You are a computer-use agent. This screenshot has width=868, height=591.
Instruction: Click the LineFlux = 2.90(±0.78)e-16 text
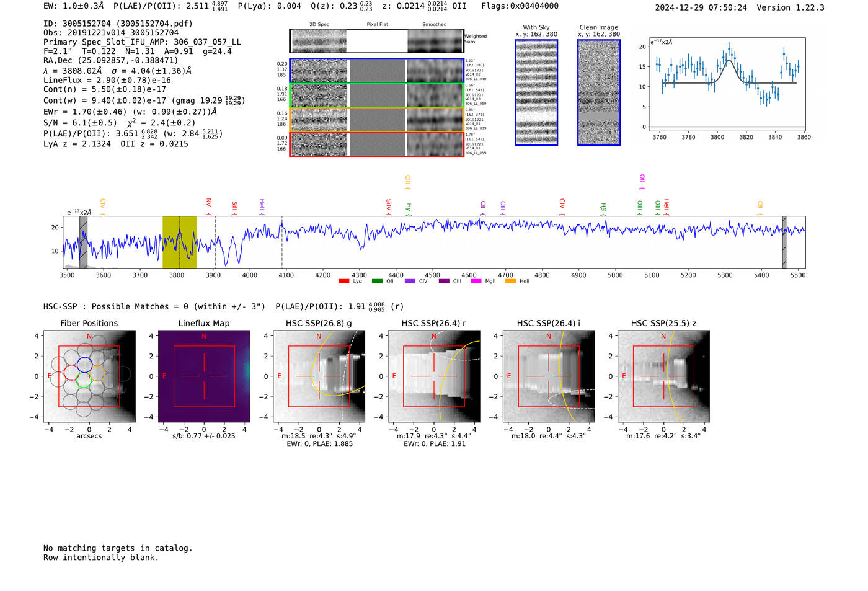tap(107, 80)
